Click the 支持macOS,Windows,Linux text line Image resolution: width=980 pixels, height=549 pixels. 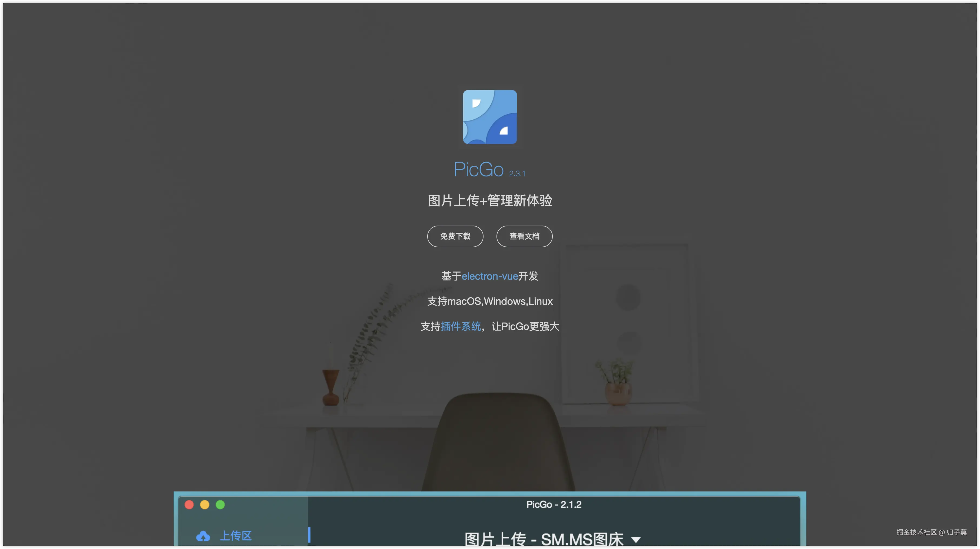click(x=490, y=301)
